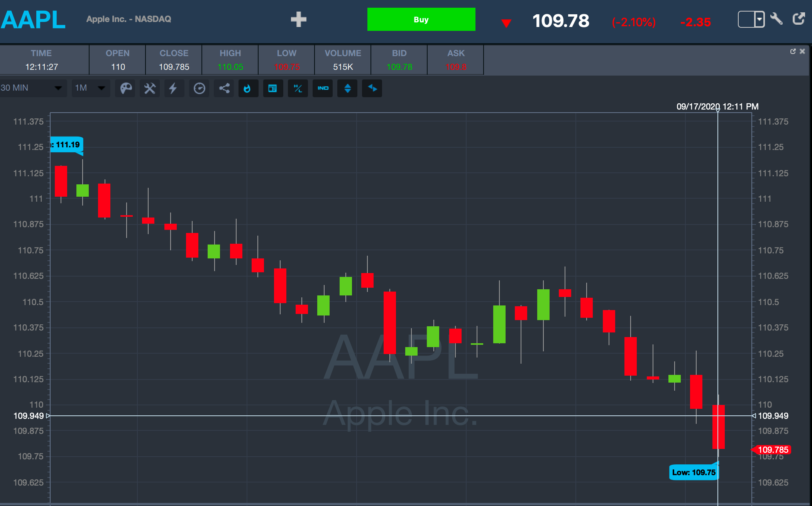Click the green Buy button
Image resolution: width=812 pixels, height=506 pixels.
(421, 19)
